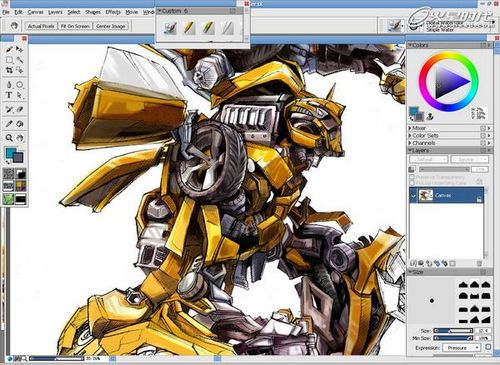
Task: Open the Ignore composite depth dropdown
Action: coord(470,159)
